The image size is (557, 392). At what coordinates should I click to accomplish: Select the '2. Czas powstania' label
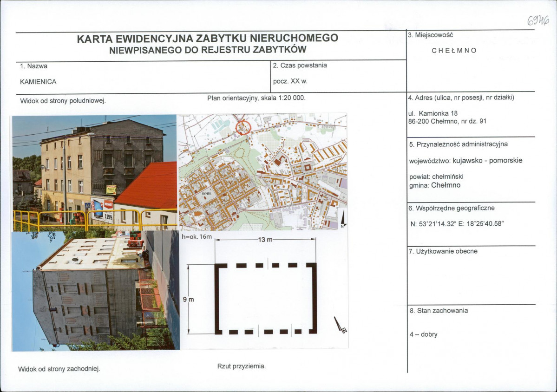(x=300, y=65)
